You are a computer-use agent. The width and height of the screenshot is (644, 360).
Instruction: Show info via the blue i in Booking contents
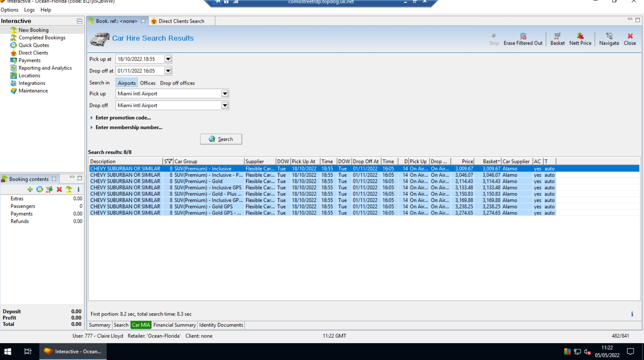point(78,189)
